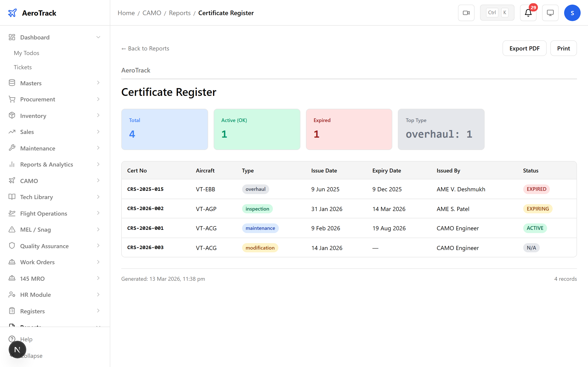Collapse the Dashboard section

click(x=98, y=37)
